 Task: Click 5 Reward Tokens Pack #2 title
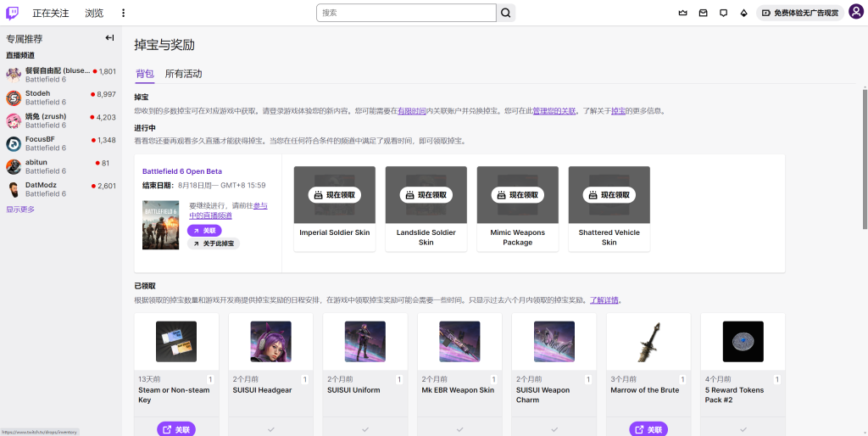[735, 395]
